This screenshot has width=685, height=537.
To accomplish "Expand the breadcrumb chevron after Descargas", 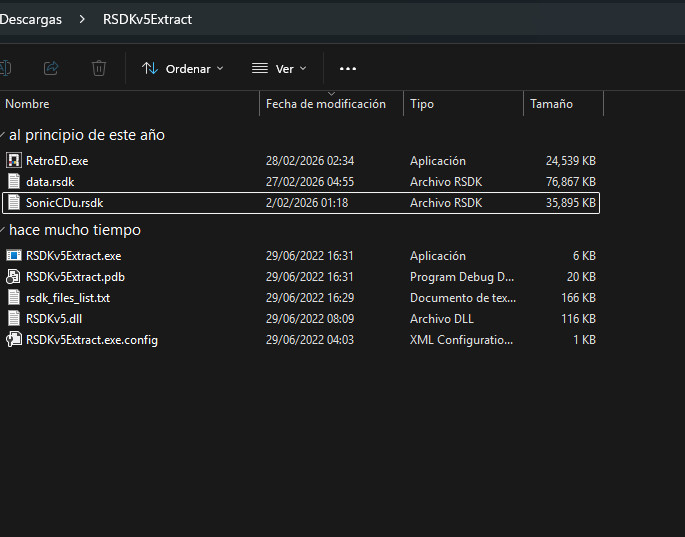I will tap(82, 19).
